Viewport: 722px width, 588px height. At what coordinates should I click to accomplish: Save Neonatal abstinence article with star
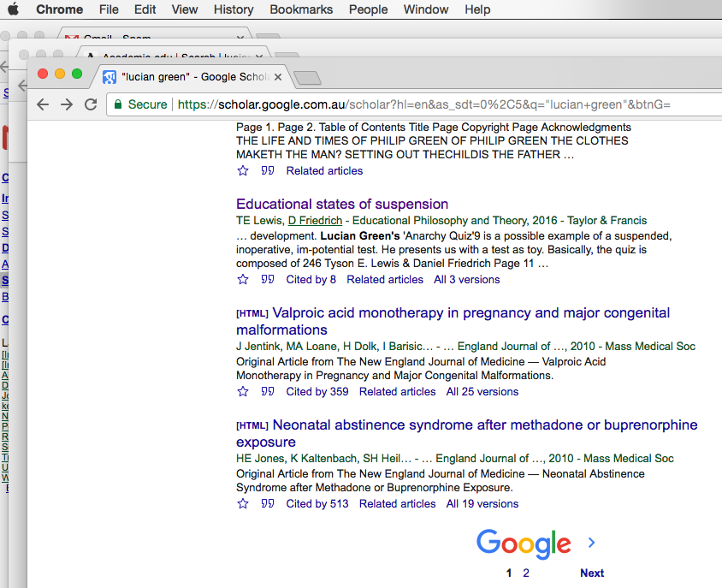pyautogui.click(x=243, y=503)
